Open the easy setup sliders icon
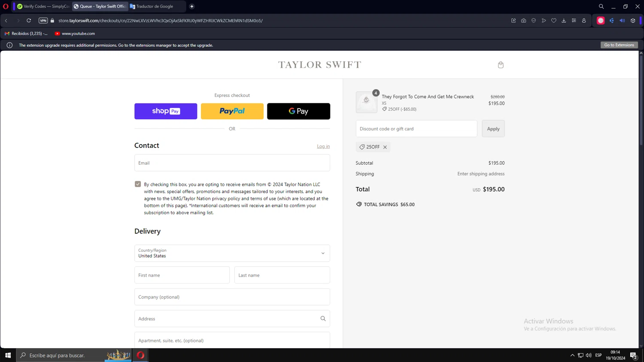This screenshot has height=362, width=644. coord(574,21)
